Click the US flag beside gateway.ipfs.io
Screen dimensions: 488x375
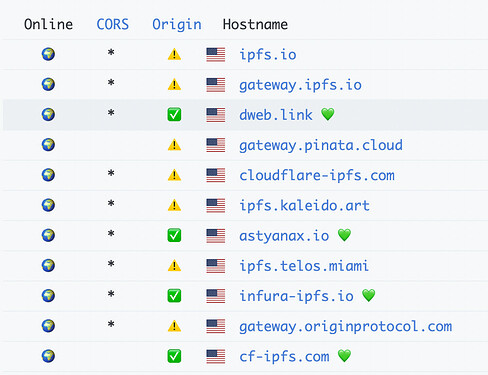pyautogui.click(x=216, y=85)
